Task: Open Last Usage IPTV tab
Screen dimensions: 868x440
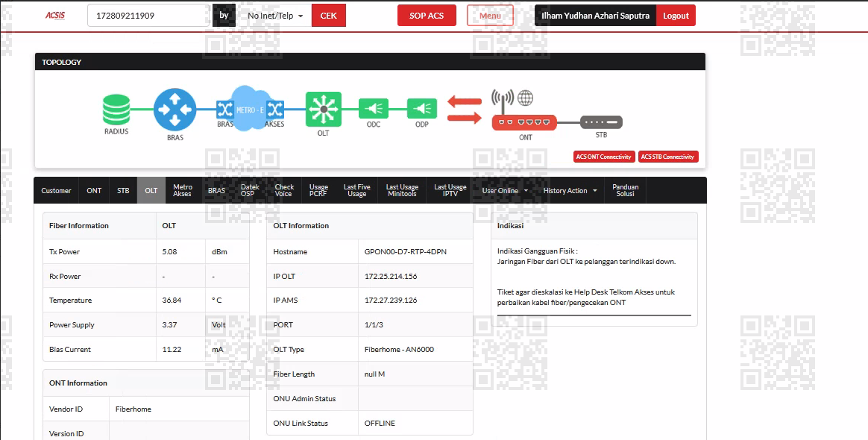Action: [x=450, y=190]
